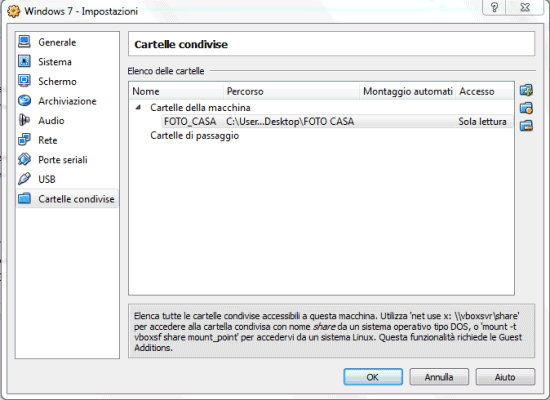Cancel with the Annulla button
This screenshot has height=400, width=550.
[439, 377]
